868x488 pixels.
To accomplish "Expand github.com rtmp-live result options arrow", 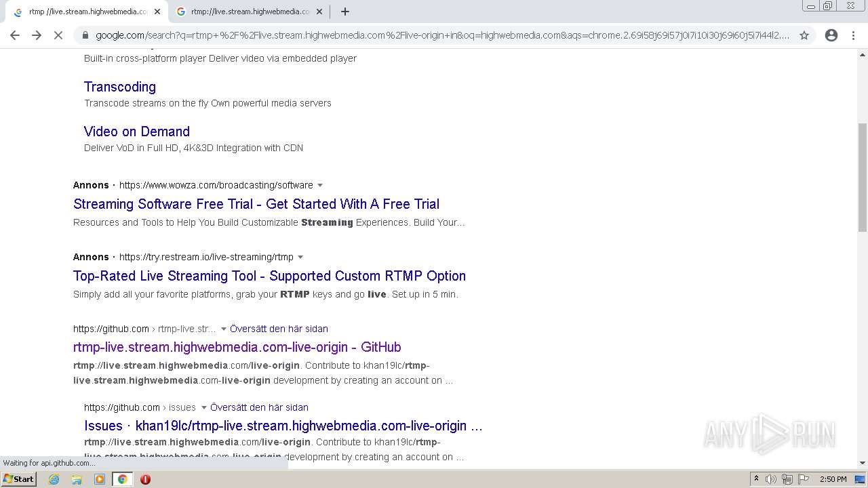I will point(224,329).
